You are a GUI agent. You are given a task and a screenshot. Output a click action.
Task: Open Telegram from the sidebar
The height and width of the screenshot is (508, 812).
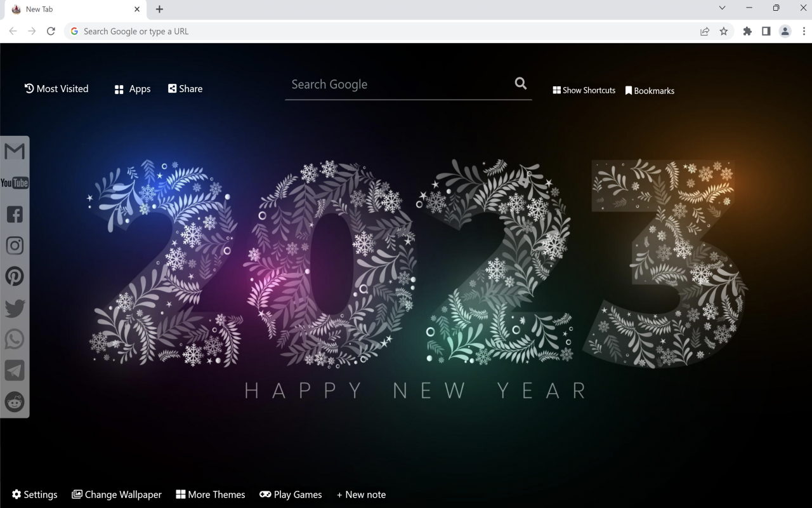(x=15, y=370)
